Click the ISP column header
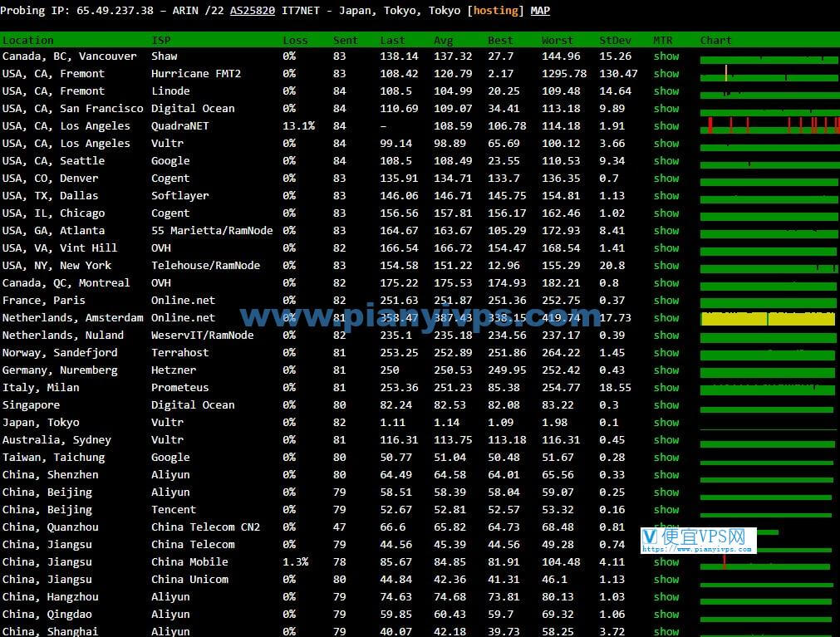 [160, 40]
